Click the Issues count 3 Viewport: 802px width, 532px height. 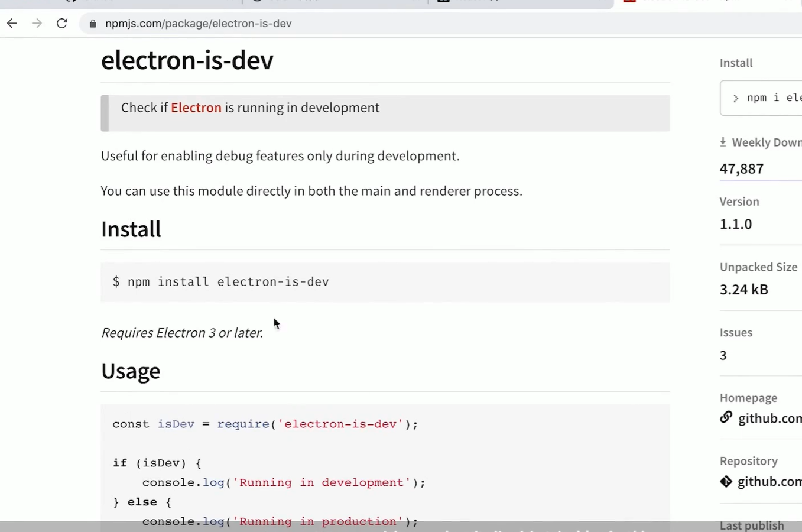click(723, 355)
